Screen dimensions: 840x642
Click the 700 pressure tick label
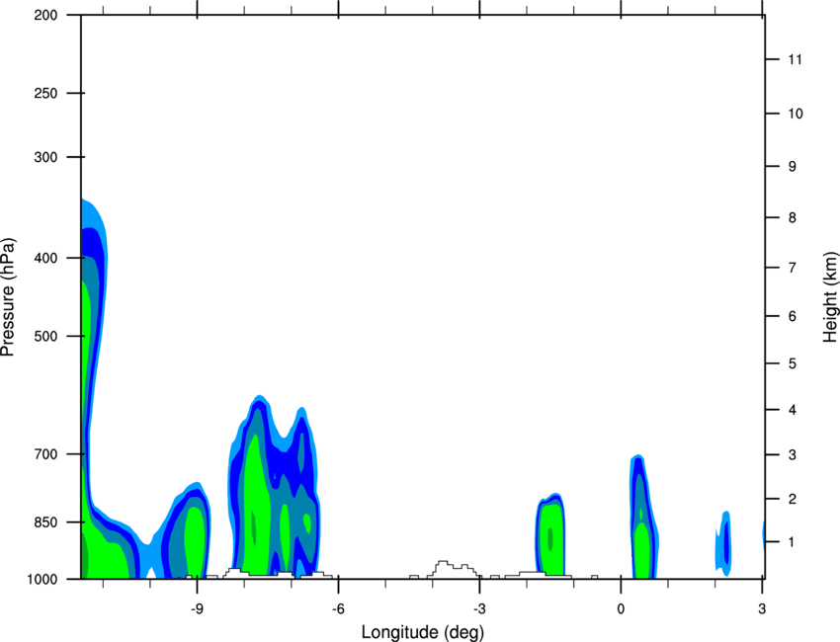point(45,454)
